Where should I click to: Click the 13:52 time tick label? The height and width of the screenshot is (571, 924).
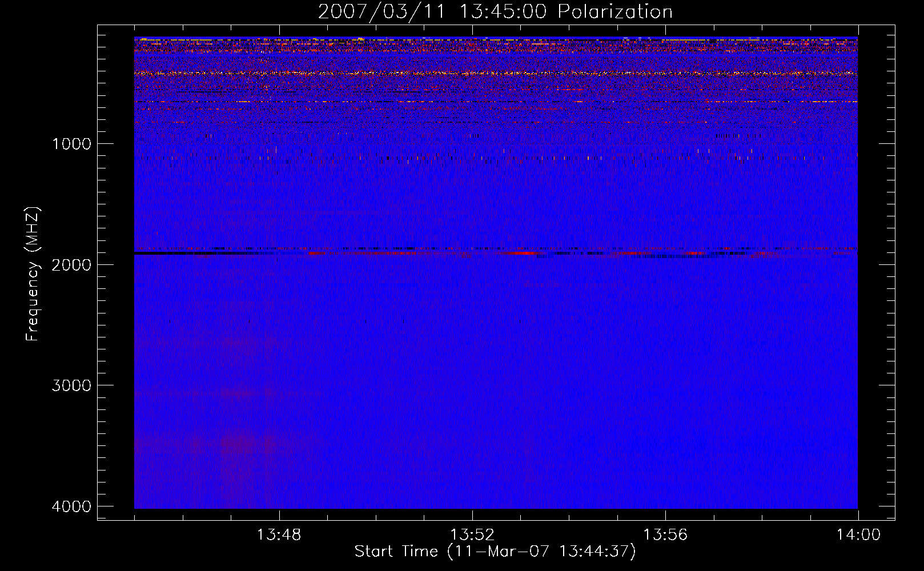click(x=472, y=535)
